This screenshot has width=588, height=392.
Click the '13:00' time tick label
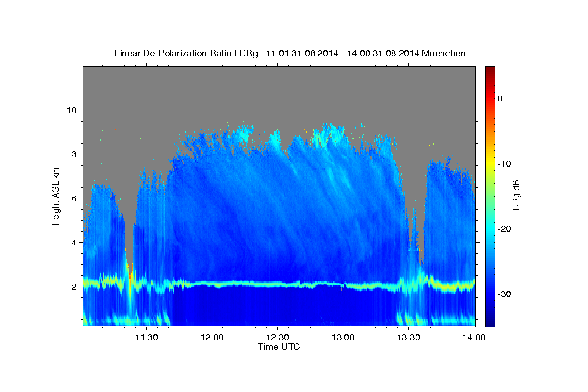pyautogui.click(x=343, y=337)
